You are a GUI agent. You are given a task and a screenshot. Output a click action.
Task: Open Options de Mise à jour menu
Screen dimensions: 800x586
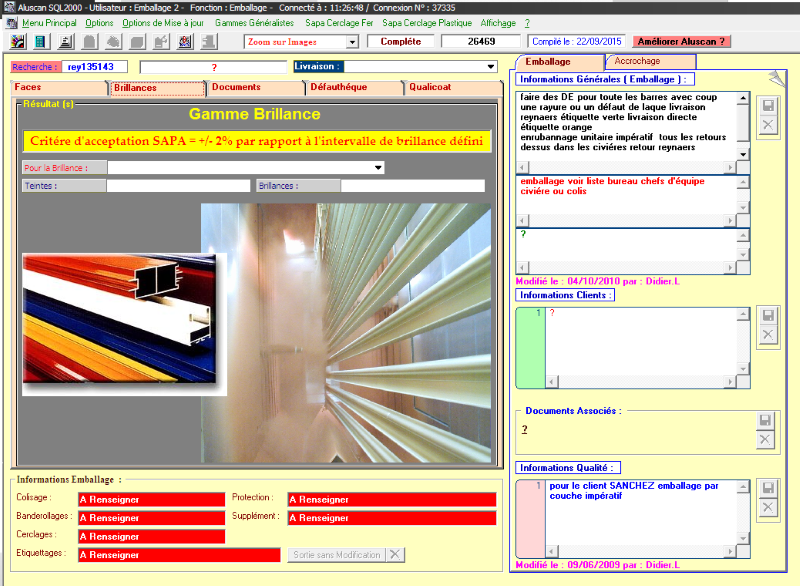pyautogui.click(x=163, y=23)
